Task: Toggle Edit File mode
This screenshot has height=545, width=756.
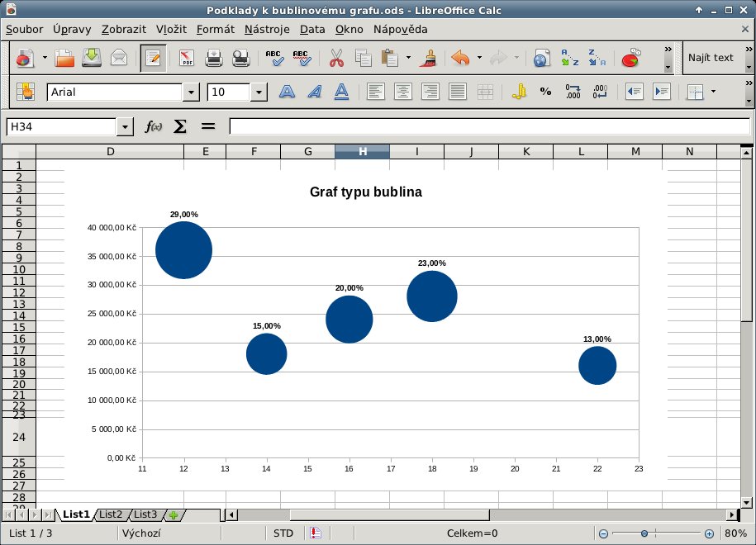Action: (154, 59)
